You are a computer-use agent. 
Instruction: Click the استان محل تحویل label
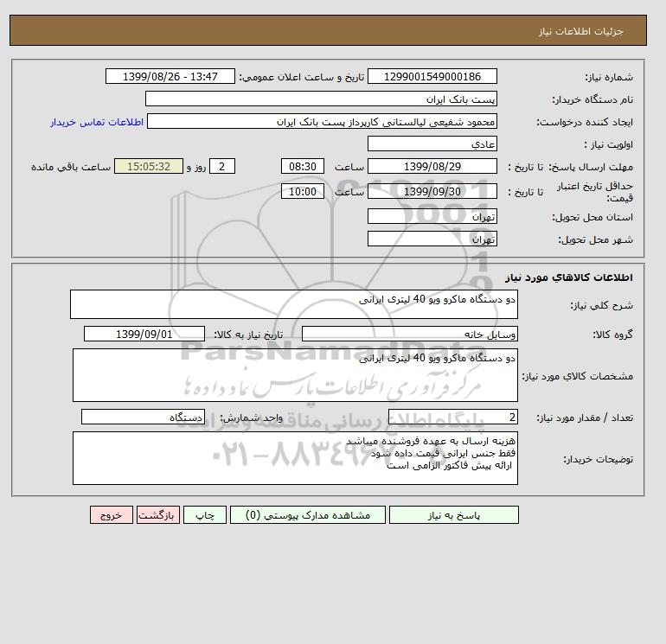(x=592, y=217)
